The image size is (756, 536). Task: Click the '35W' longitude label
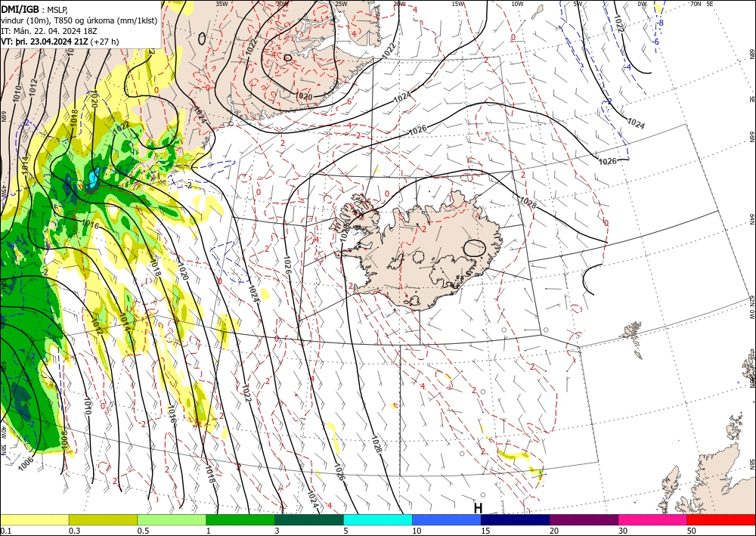[x=222, y=4]
